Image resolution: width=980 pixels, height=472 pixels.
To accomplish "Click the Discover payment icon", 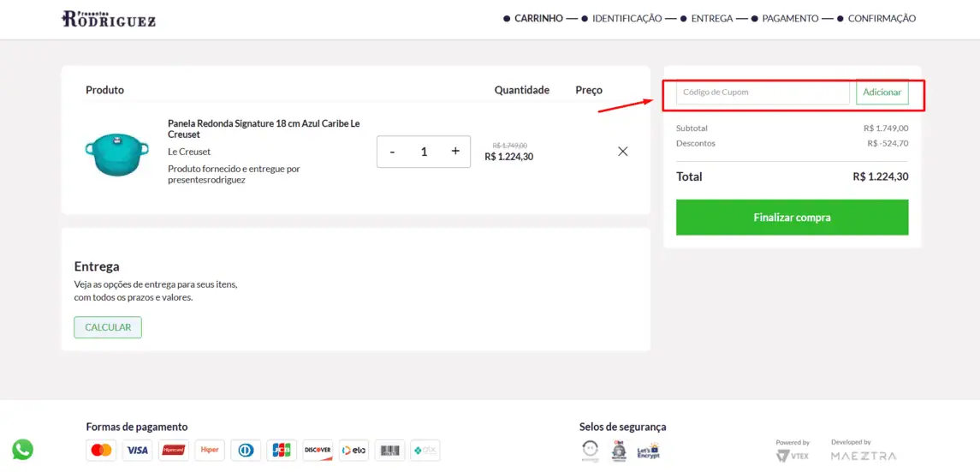I will click(318, 450).
